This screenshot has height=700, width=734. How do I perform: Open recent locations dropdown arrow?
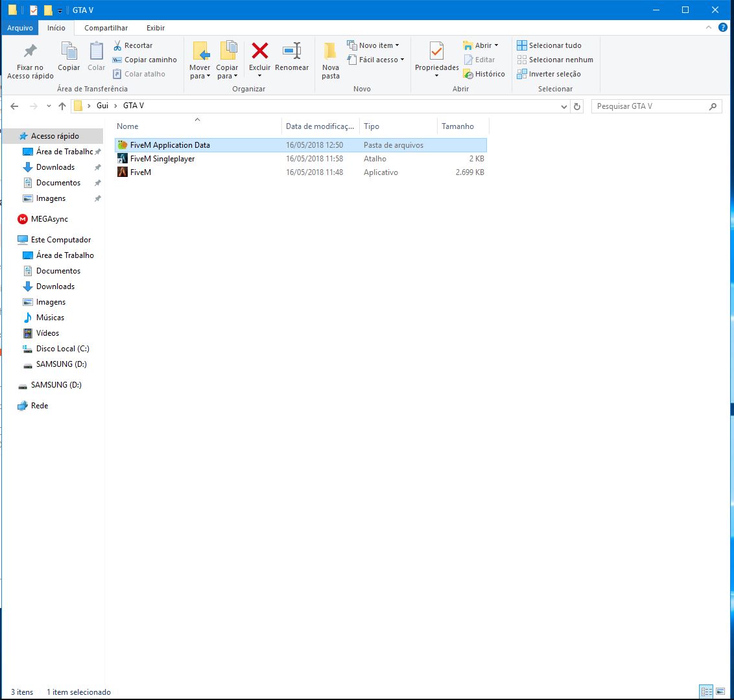49,106
